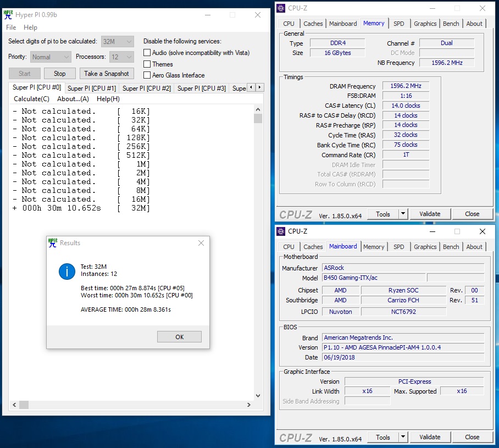The image size is (499, 448).
Task: Open the Hyper PI File menu
Action: (11, 27)
